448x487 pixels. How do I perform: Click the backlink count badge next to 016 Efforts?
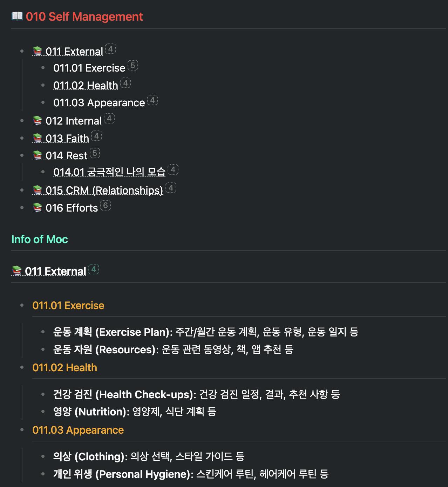(106, 205)
